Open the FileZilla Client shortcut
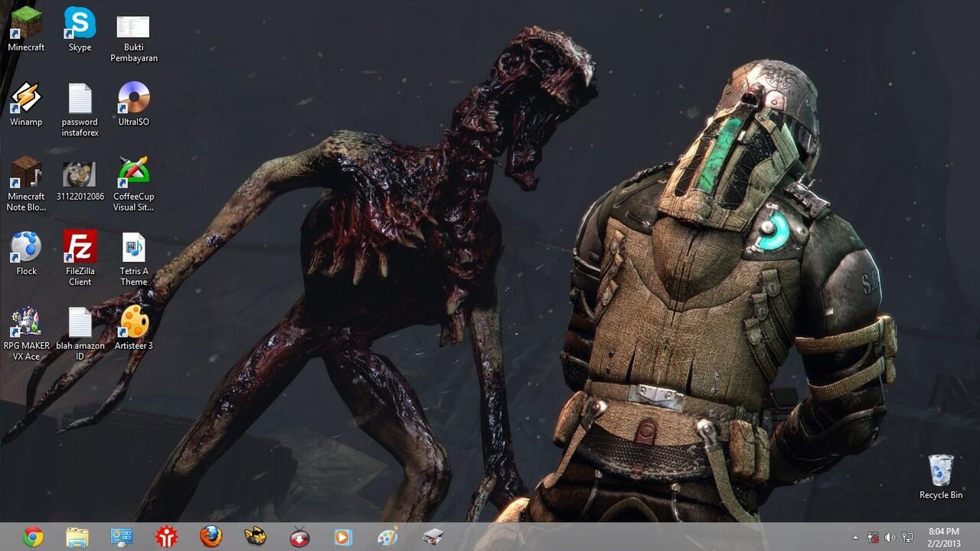This screenshot has height=551, width=980. tap(80, 246)
